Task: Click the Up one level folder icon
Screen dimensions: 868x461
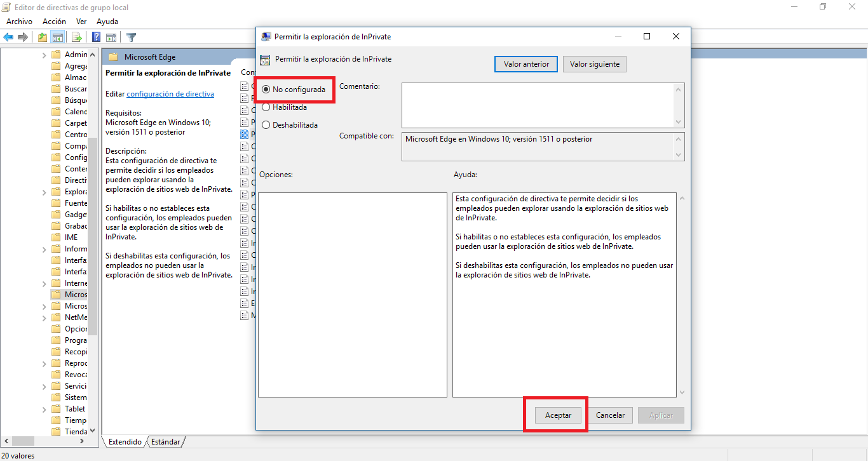Action: point(43,37)
